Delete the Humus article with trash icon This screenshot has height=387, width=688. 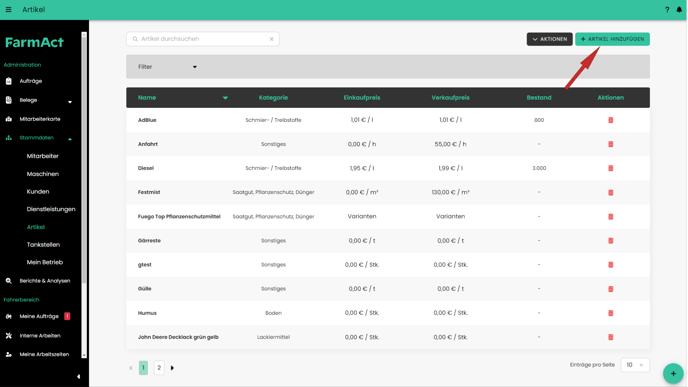pos(610,313)
